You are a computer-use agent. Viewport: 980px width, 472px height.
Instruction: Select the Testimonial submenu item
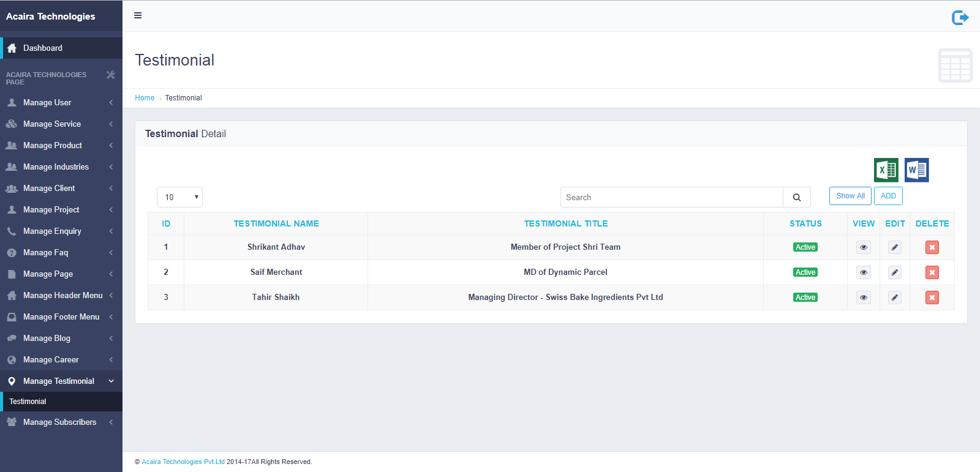[x=28, y=402]
